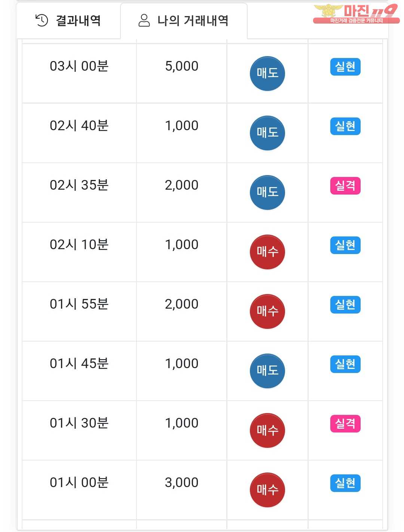This screenshot has width=404, height=532.
Task: Click the 3,000 amount cell
Action: [x=181, y=483]
